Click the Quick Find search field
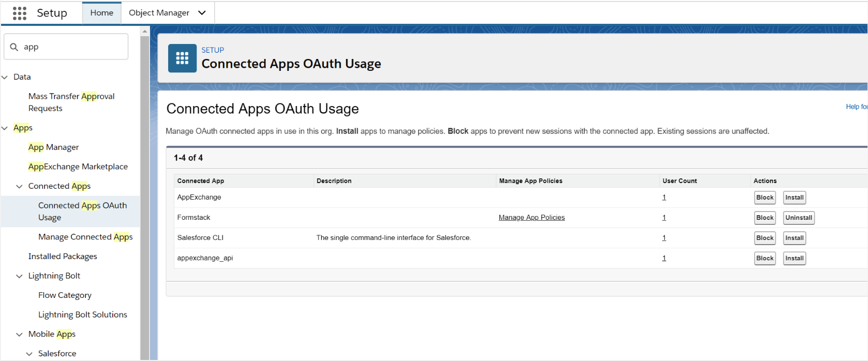Image resolution: width=868 pixels, height=361 pixels. tap(72, 47)
